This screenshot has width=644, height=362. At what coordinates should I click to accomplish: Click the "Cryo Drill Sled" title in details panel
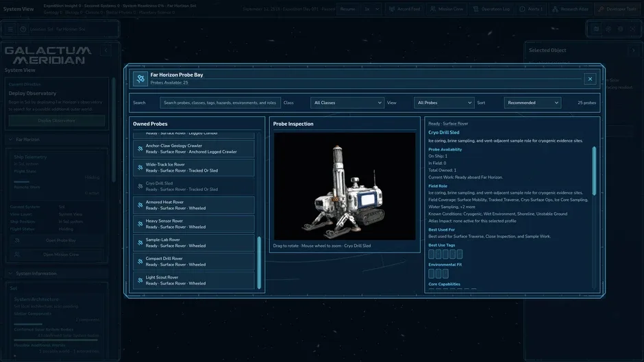pyautogui.click(x=443, y=133)
